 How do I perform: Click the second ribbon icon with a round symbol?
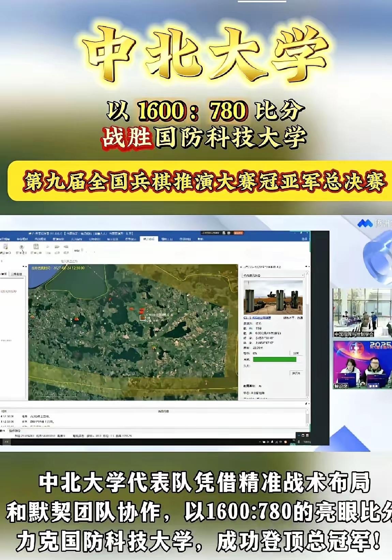tap(21, 249)
